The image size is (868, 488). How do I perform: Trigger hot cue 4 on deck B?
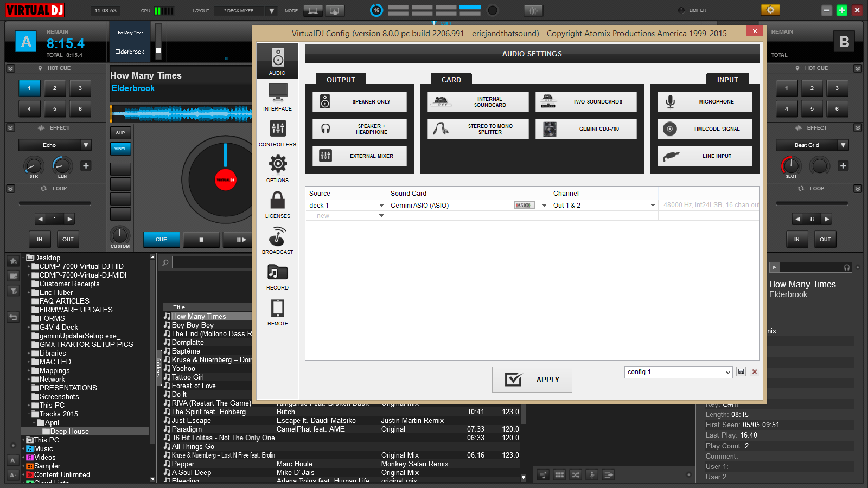pyautogui.click(x=787, y=109)
